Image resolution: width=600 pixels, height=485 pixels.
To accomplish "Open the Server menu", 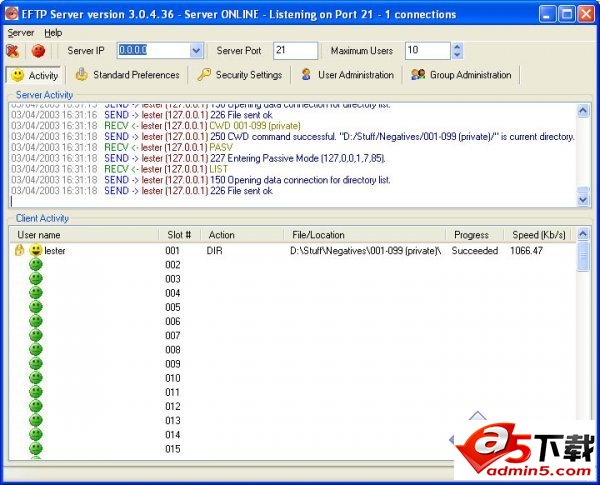I will pos(20,33).
